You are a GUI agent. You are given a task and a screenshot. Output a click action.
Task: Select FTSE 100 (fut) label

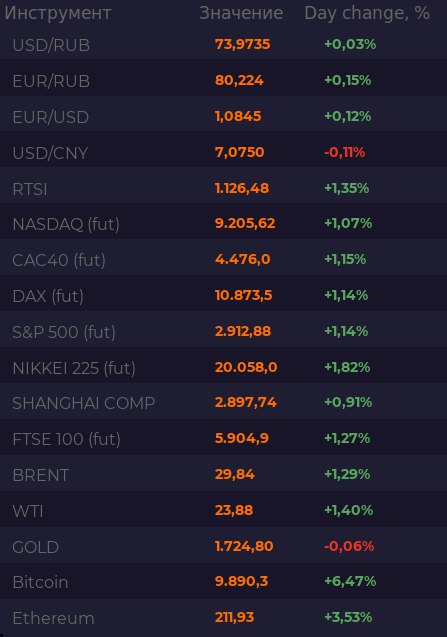coord(66,439)
